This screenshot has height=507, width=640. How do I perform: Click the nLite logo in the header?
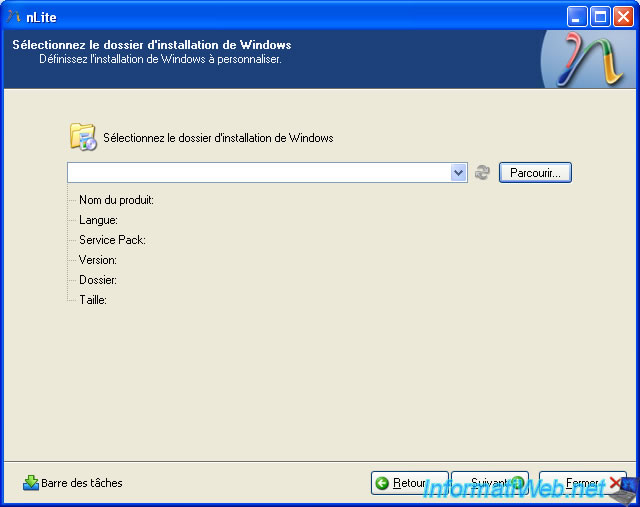[x=588, y=59]
